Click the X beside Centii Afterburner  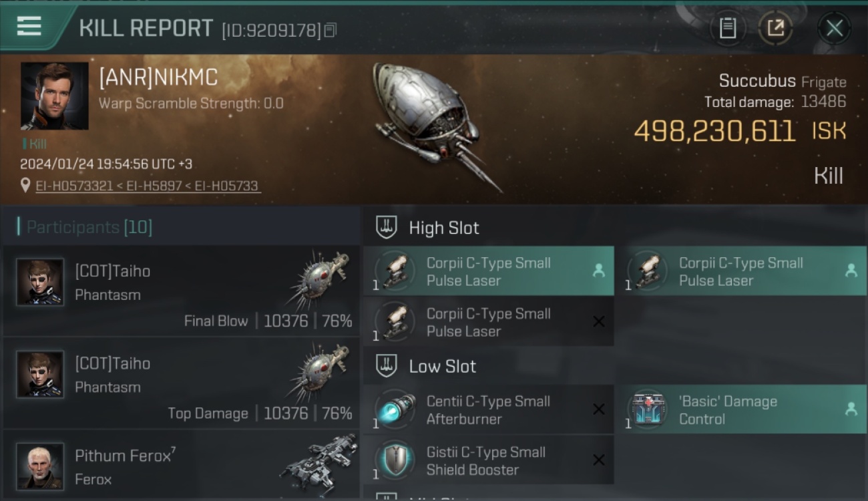599,409
